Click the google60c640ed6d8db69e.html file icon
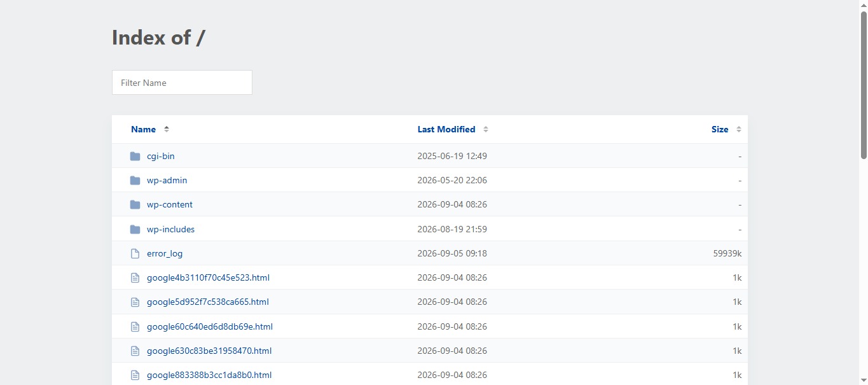868x385 pixels. 135,326
